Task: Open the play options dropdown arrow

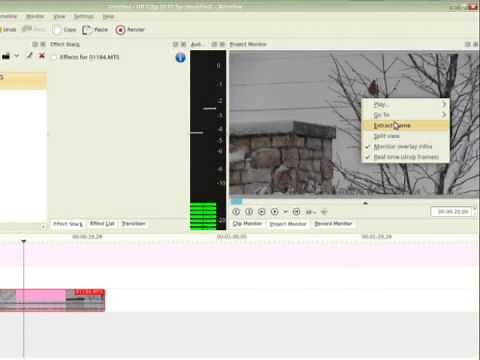Action: click(285, 212)
